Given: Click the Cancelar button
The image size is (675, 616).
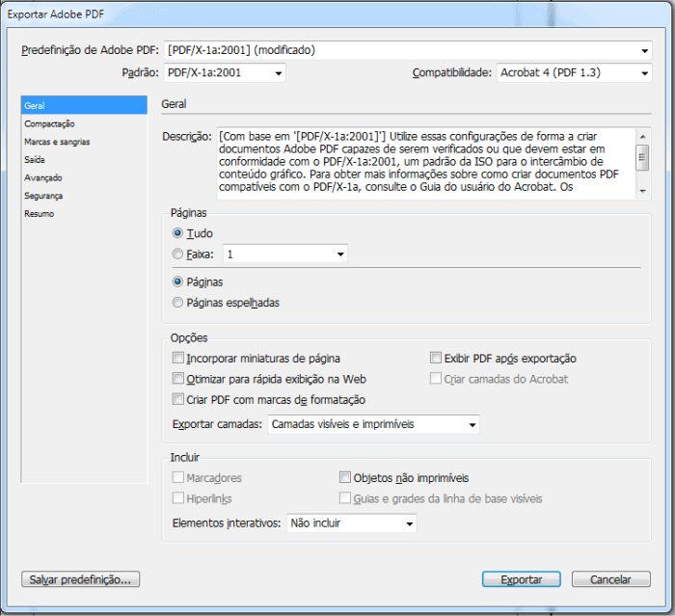Looking at the screenshot, I should click(610, 579).
